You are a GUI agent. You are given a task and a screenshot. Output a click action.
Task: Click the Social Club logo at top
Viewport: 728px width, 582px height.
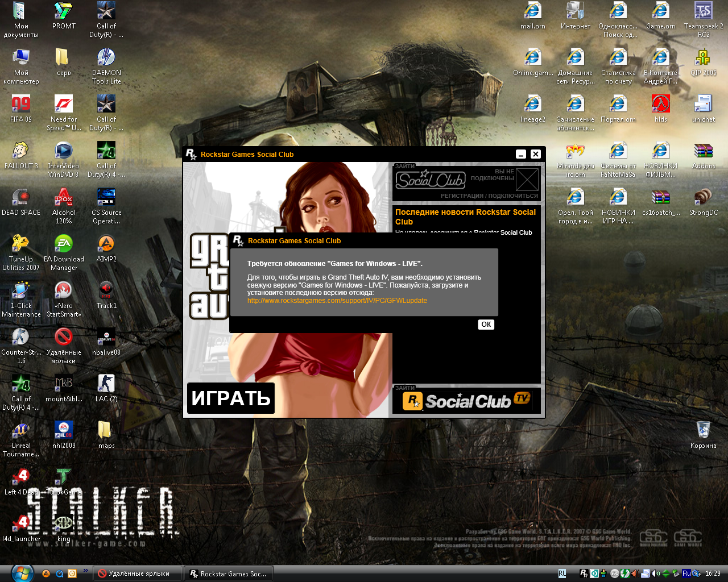point(431,180)
